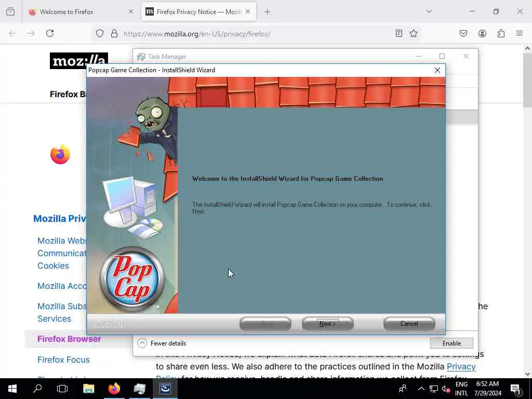
Task: Open the list all tabs dropdown
Action: (429, 12)
